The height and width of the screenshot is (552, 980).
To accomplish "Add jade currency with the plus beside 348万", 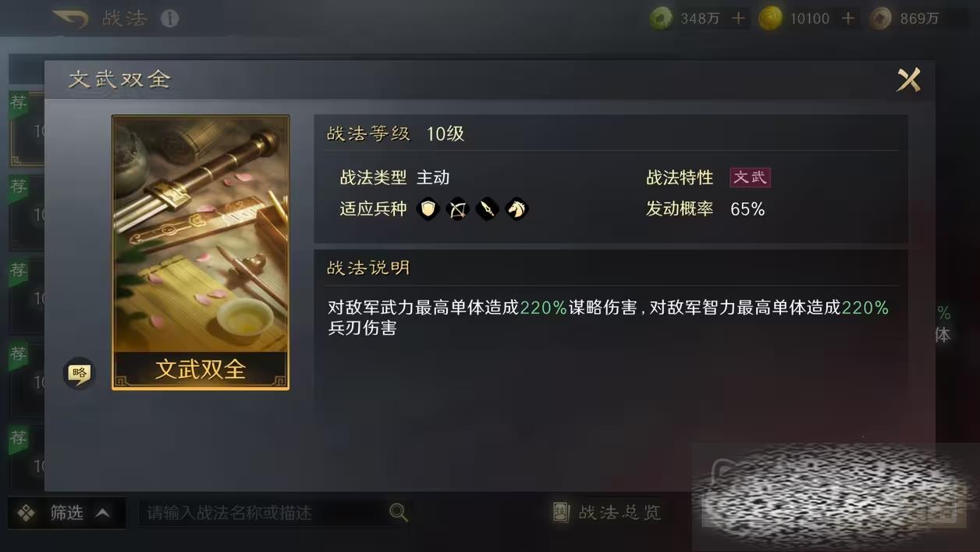I will point(738,19).
